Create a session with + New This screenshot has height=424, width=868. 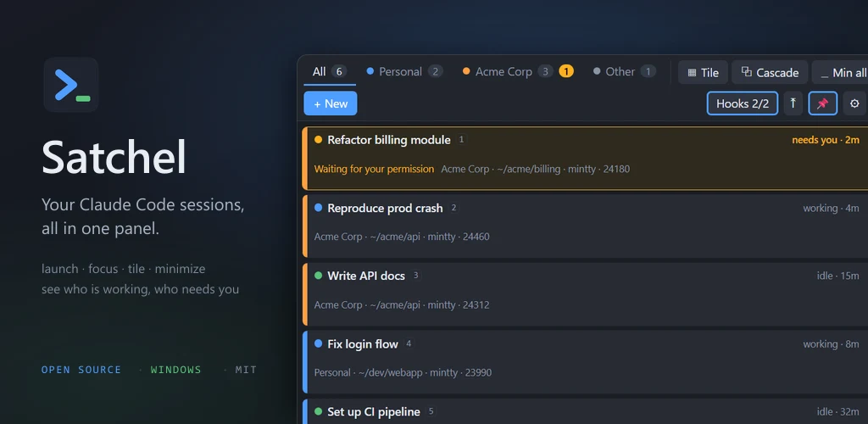point(331,103)
